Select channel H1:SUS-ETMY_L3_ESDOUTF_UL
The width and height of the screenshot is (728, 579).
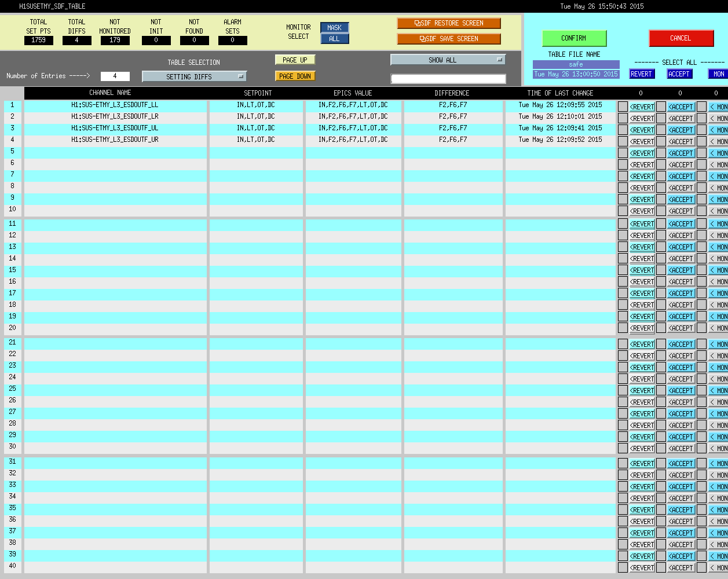(x=115, y=128)
